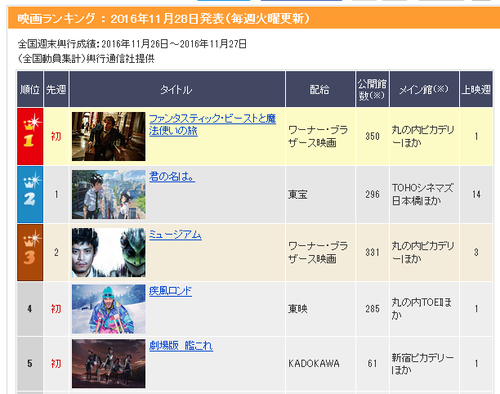Click the gray rank 4 cell

[30, 309]
